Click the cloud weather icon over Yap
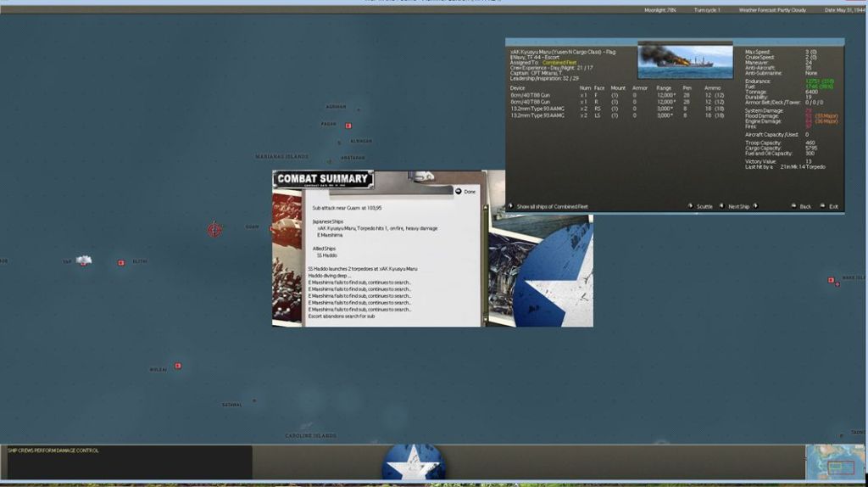The image size is (868, 487). pyautogui.click(x=84, y=260)
